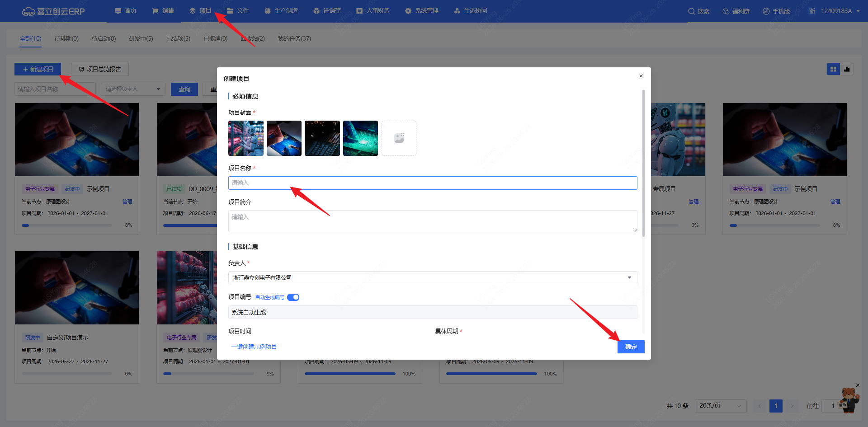Go to the next page arrow
Image resolution: width=868 pixels, height=427 pixels.
(792, 406)
